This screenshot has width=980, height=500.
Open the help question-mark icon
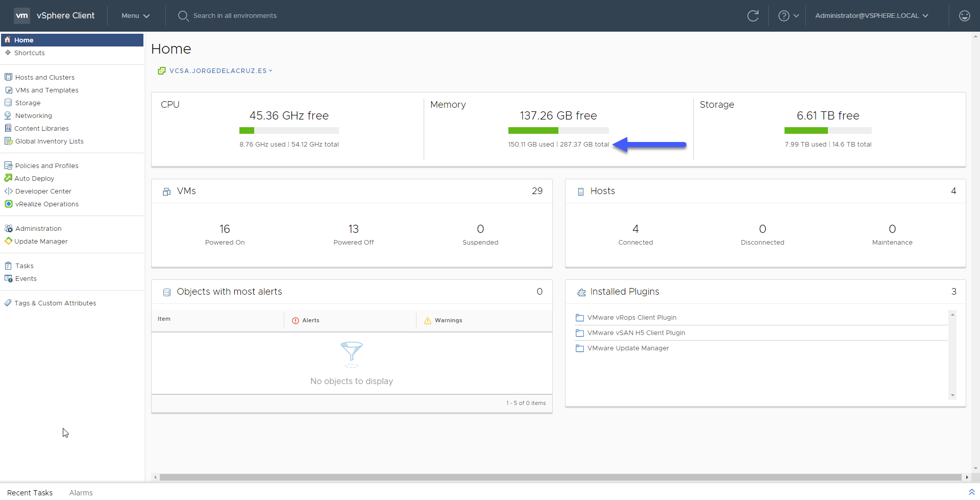point(783,16)
